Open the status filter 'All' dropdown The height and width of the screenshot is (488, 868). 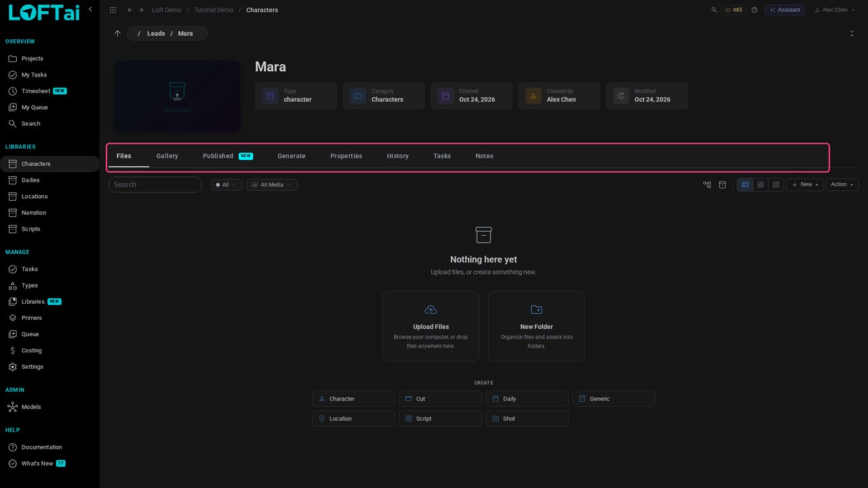pos(226,184)
